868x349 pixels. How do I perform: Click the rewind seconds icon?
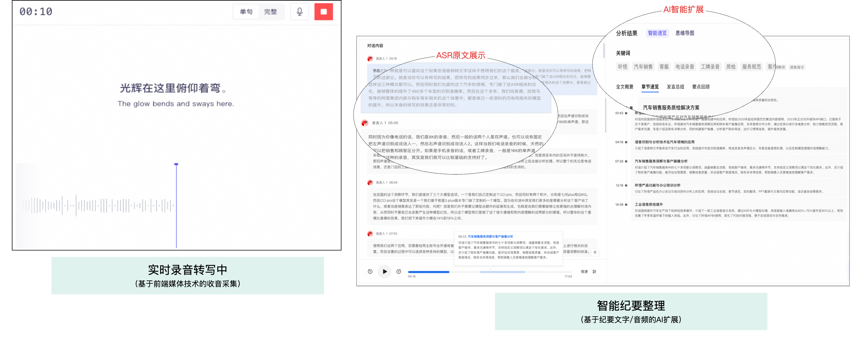(370, 271)
